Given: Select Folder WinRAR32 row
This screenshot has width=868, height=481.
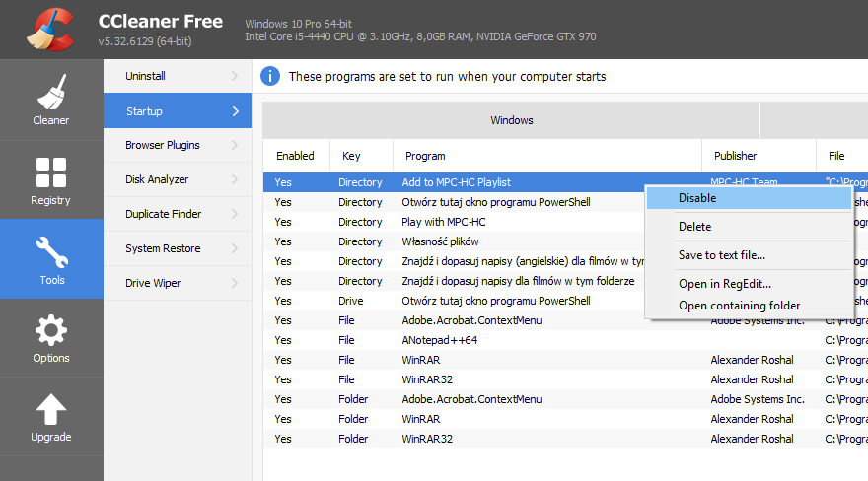Looking at the screenshot, I should (x=566, y=439).
